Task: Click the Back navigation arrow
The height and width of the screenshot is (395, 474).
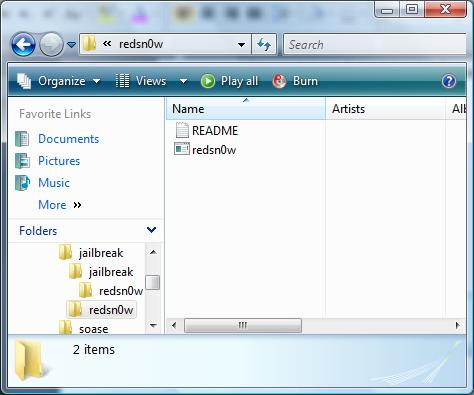Action: coord(23,44)
